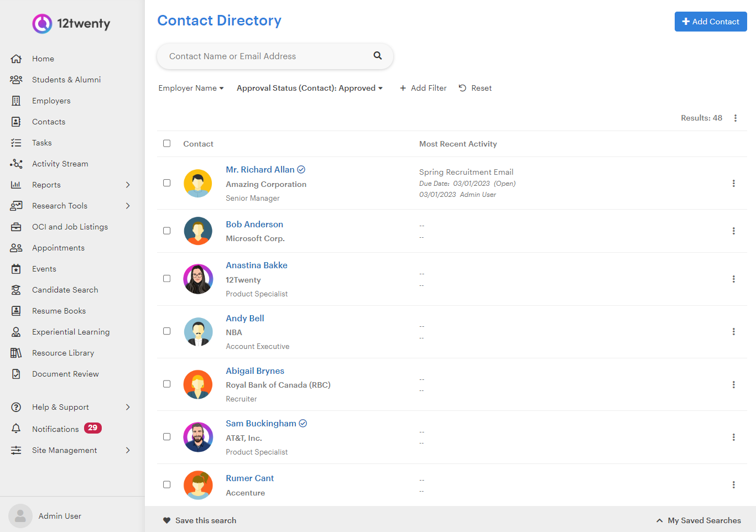
Task: Open row actions menu for Anastina Bakke
Action: [x=734, y=279]
